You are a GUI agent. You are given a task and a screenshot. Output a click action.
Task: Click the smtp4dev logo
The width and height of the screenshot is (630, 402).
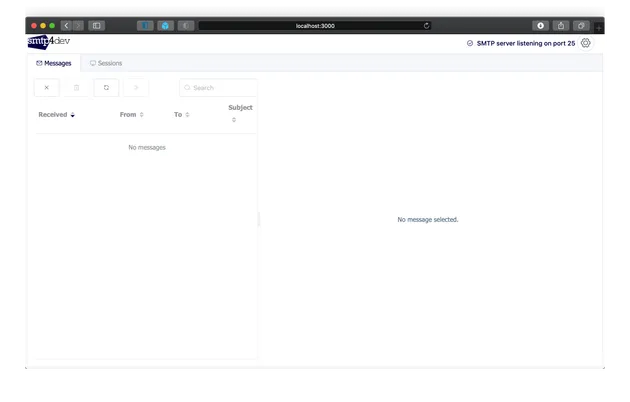[x=49, y=41]
